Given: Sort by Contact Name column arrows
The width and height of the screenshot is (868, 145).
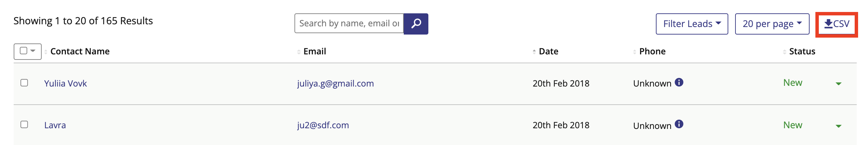Looking at the screenshot, I should [46, 52].
